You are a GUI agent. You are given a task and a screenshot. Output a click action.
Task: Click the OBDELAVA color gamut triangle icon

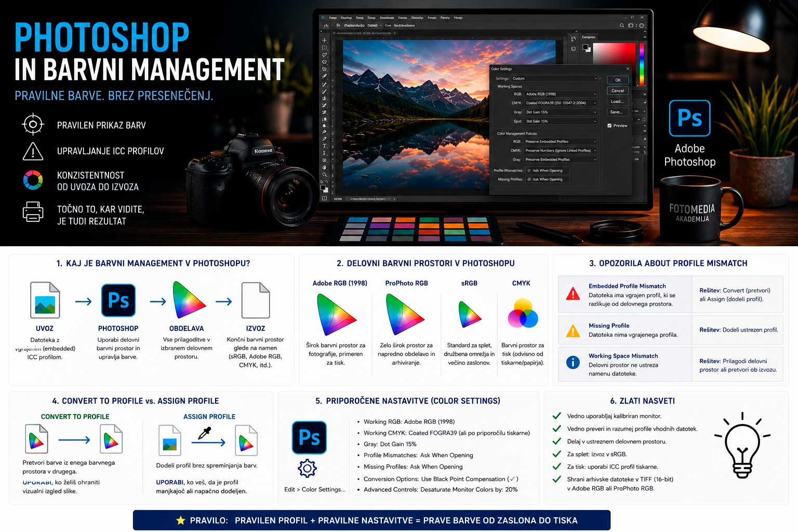189,300
